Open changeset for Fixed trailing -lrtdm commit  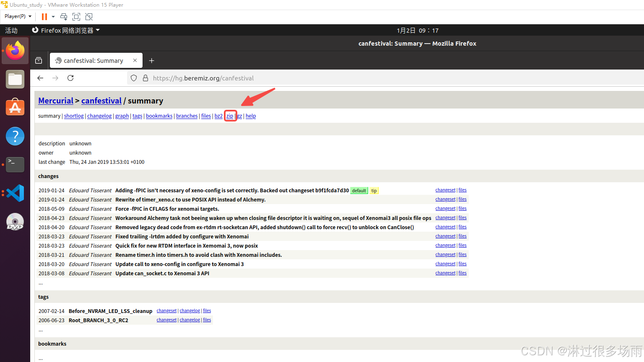click(x=445, y=236)
